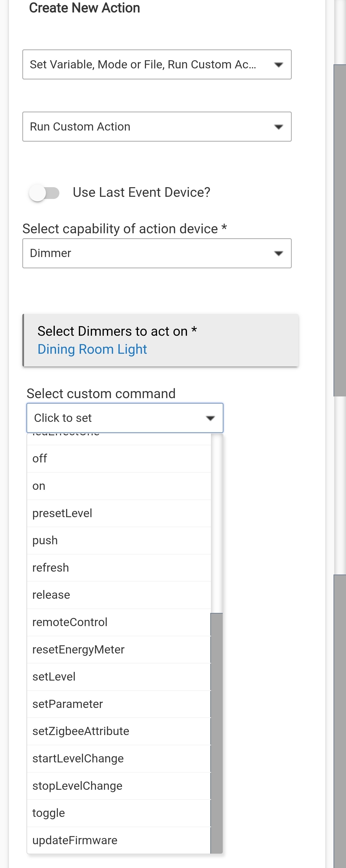The width and height of the screenshot is (346, 868).
Task: Open the Set Variable, Mode or File dropdown
Action: (x=157, y=64)
